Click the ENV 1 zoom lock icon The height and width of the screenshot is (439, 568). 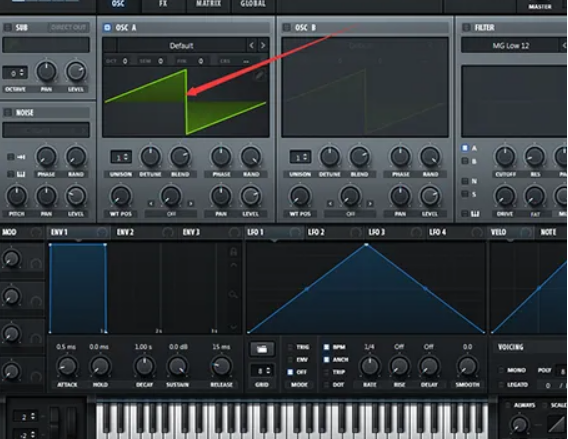pos(234,251)
